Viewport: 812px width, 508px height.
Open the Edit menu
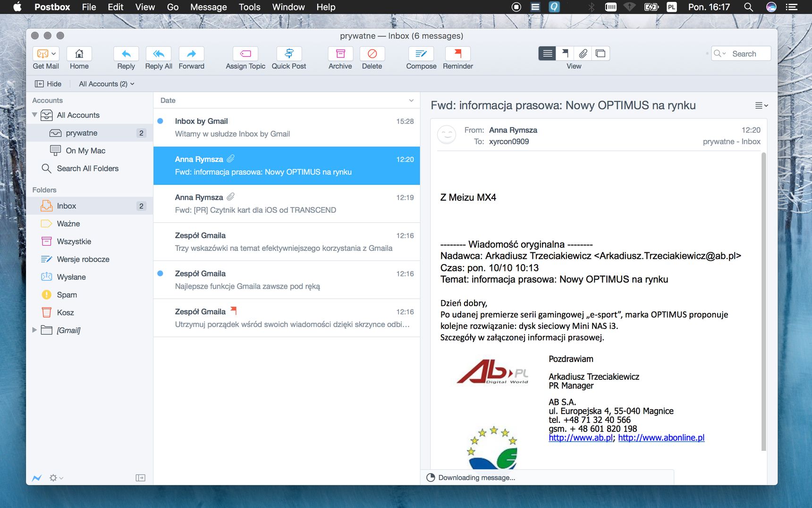[x=116, y=7]
